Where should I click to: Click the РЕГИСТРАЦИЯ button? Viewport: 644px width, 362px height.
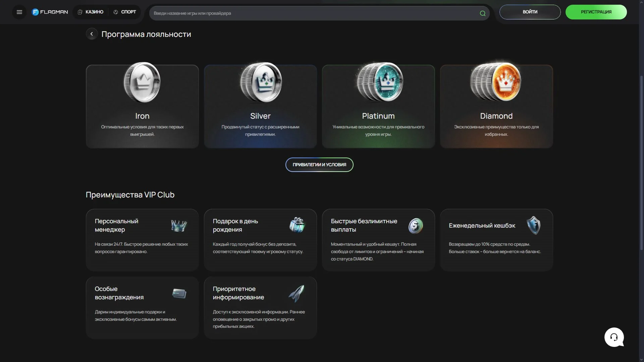pyautogui.click(x=596, y=12)
